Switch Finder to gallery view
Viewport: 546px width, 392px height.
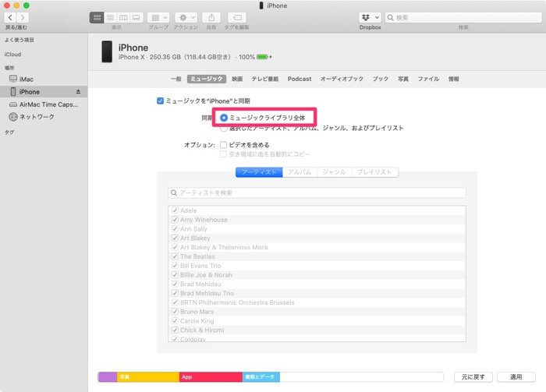click(x=136, y=17)
